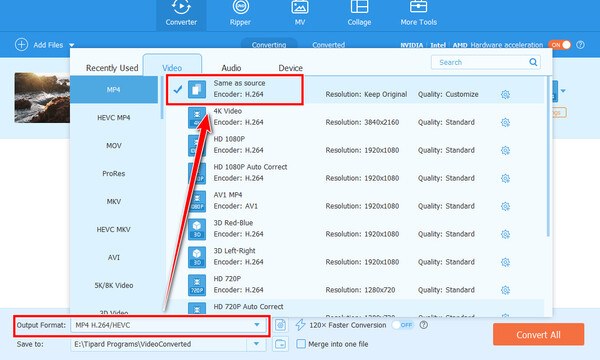Open the output folder icon
The height and width of the screenshot is (360, 600).
pos(280,344)
